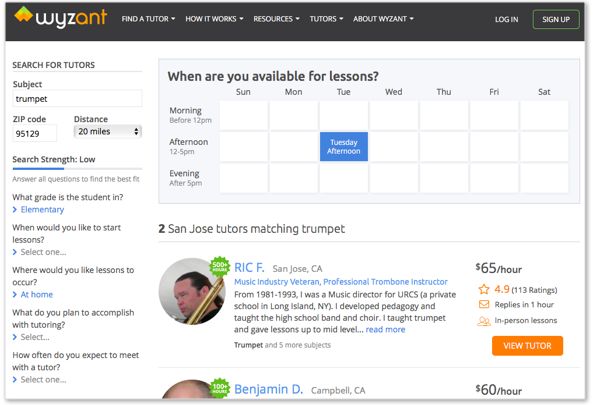597x405 pixels.
Task: Click the Sign Up button
Action: coord(556,19)
